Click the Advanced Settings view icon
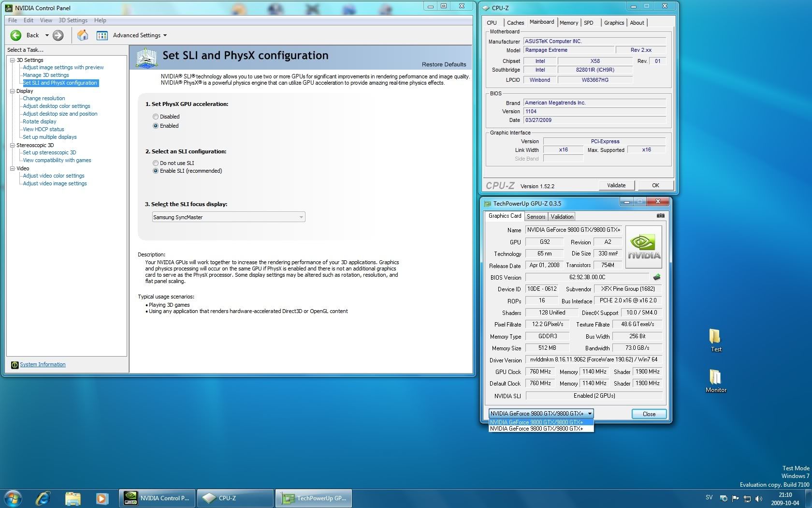This screenshot has width=812, height=508. (102, 35)
